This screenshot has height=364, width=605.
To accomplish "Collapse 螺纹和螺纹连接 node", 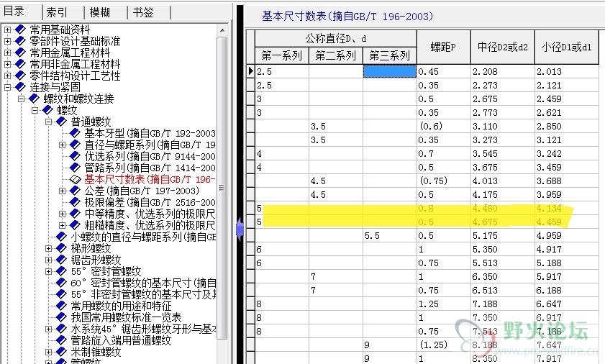I will (21, 99).
